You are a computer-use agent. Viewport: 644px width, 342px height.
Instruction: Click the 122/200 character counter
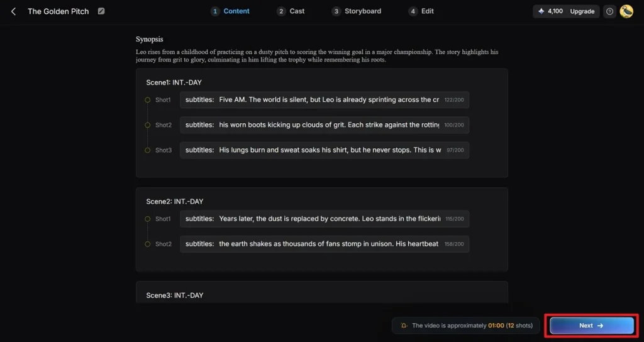pos(454,100)
